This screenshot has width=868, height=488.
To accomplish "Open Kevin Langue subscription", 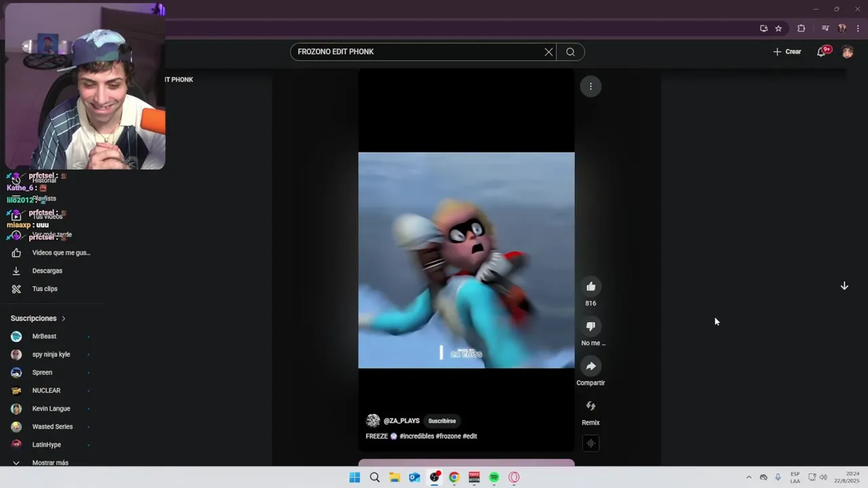I will click(x=52, y=409).
